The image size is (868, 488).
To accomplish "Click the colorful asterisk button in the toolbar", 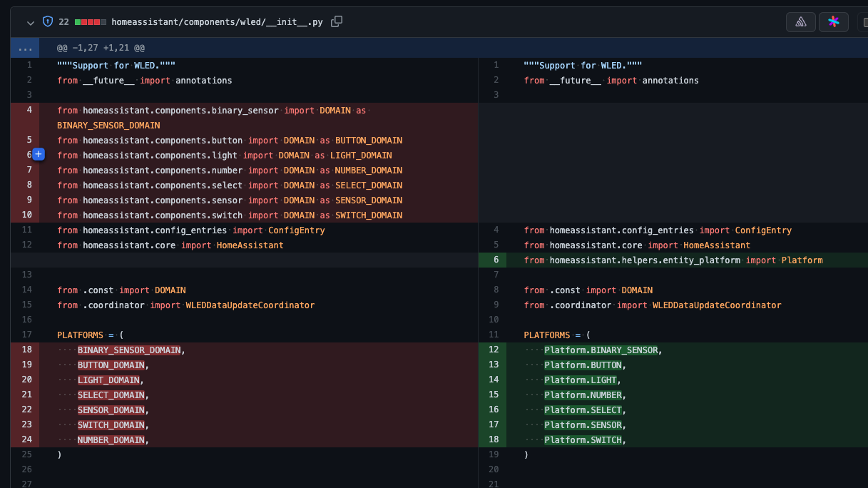I will click(x=834, y=21).
